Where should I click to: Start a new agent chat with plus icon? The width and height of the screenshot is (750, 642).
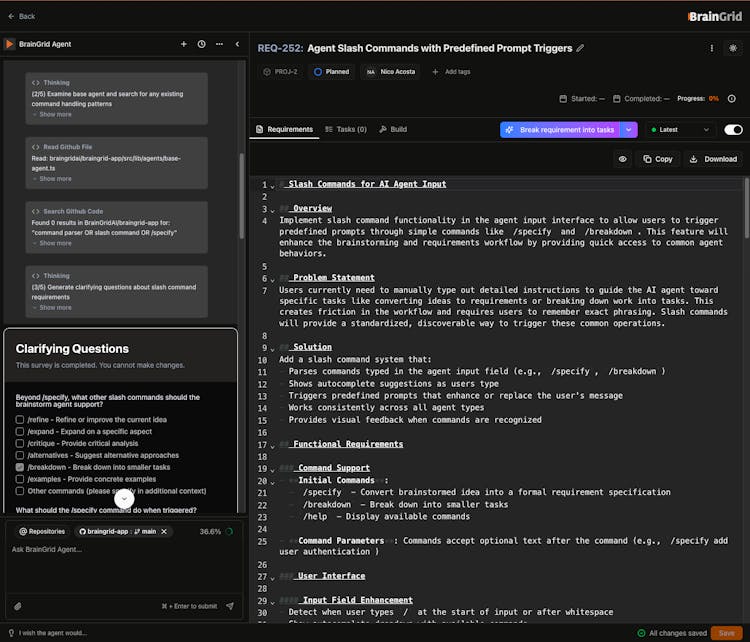[184, 44]
